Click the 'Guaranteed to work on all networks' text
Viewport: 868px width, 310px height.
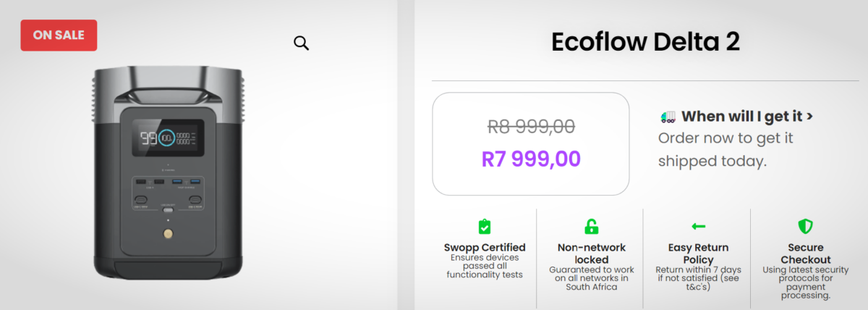(591, 277)
